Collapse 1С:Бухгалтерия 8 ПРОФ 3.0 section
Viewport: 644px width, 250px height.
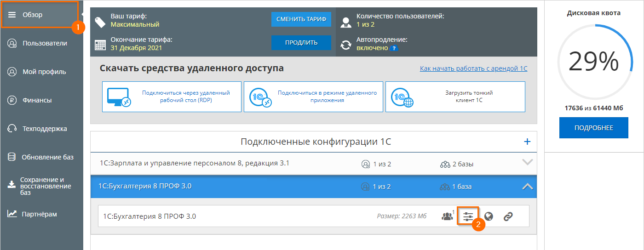[x=527, y=187]
